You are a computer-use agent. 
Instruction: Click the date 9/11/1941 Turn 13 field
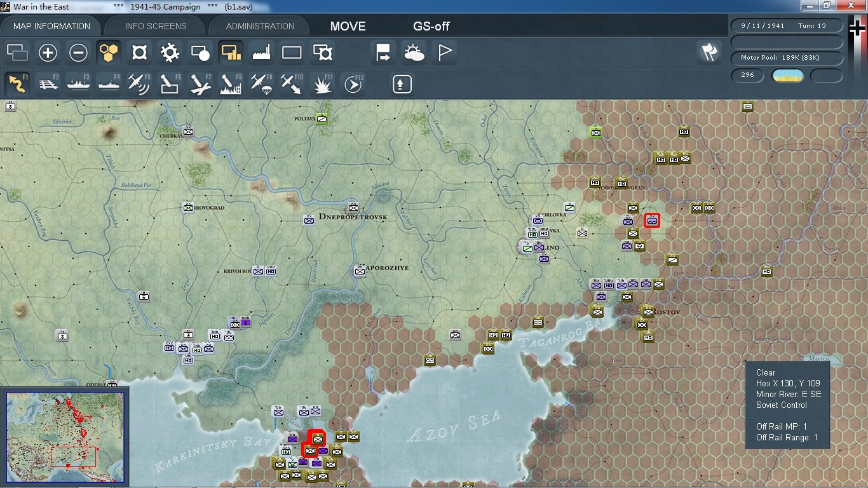point(787,26)
